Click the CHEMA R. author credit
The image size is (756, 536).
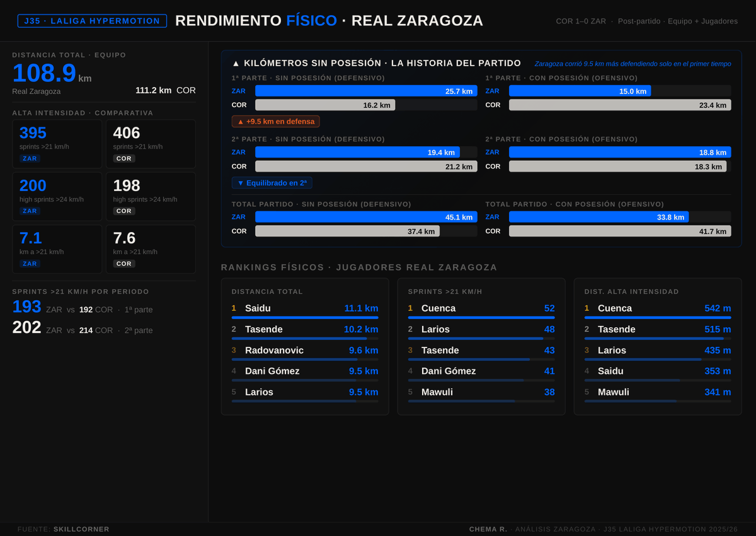point(488,529)
